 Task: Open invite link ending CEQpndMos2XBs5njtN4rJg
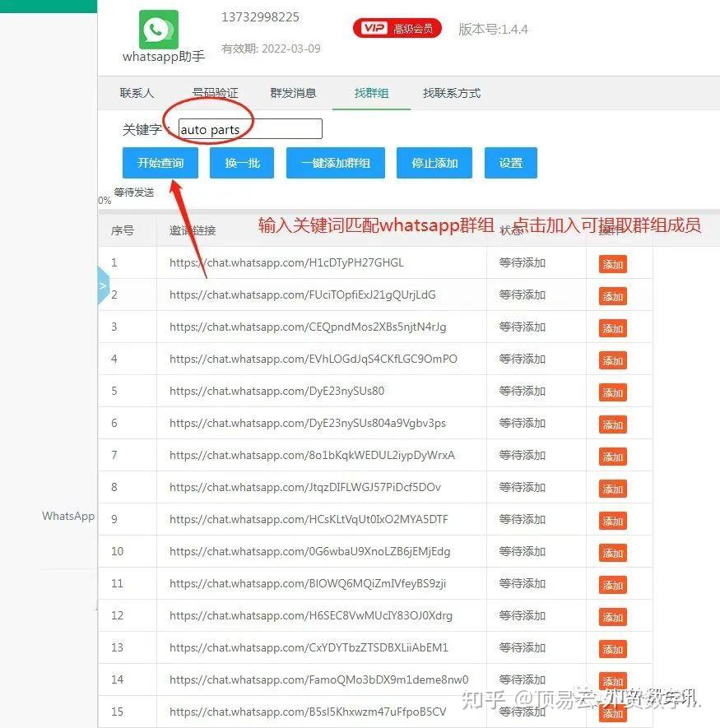coord(308,327)
